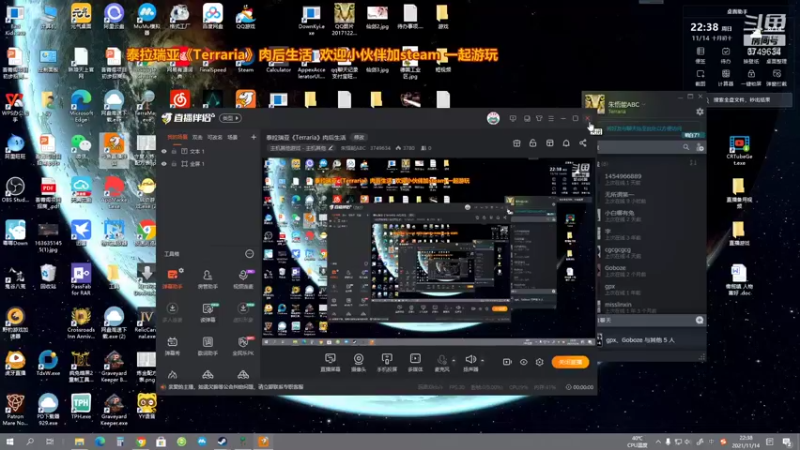Open group chat gpx, Goboze 与其他 5 人

pyautogui.click(x=651, y=340)
